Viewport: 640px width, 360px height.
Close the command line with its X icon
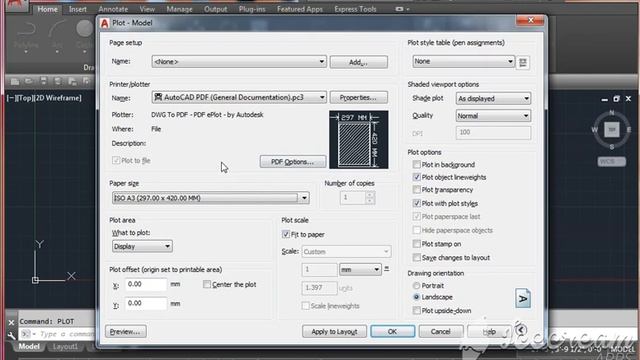[11, 322]
